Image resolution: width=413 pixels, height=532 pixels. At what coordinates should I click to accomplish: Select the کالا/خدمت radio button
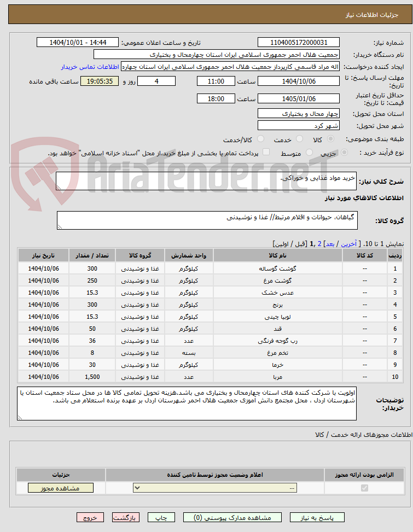(260, 139)
